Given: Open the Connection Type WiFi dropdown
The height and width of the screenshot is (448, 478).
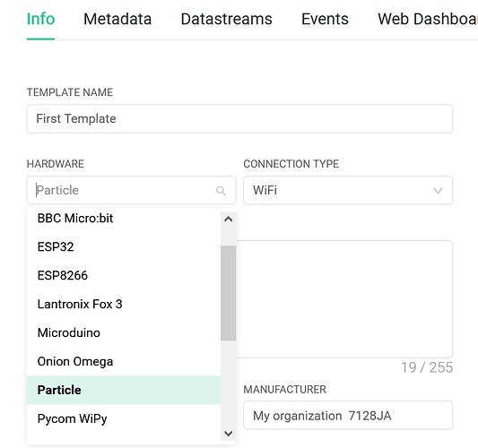Looking at the screenshot, I should coord(348,190).
